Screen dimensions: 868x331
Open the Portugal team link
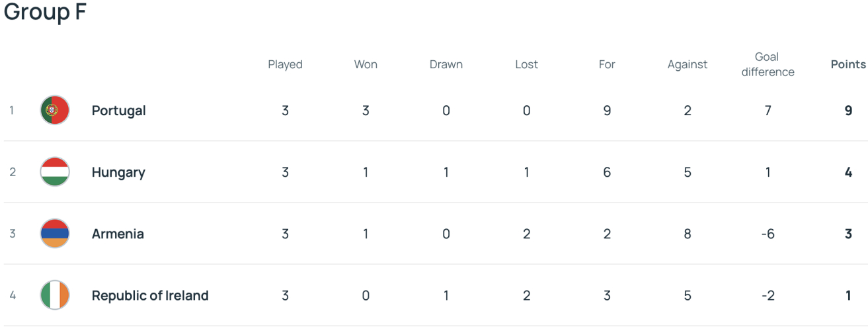(x=118, y=111)
